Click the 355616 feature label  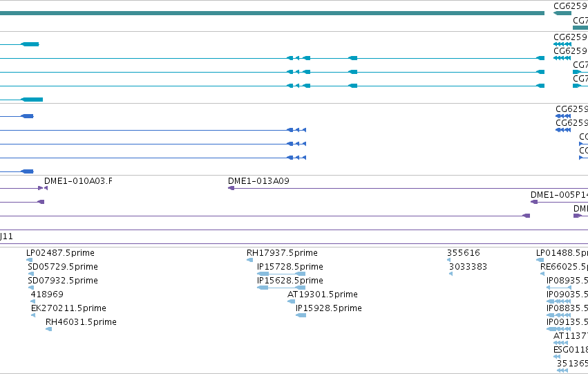(x=464, y=253)
